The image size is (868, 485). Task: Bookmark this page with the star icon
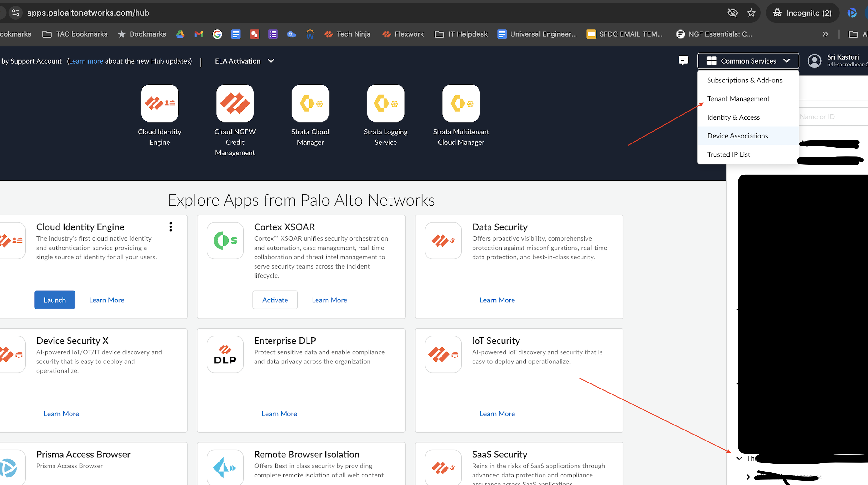751,13
